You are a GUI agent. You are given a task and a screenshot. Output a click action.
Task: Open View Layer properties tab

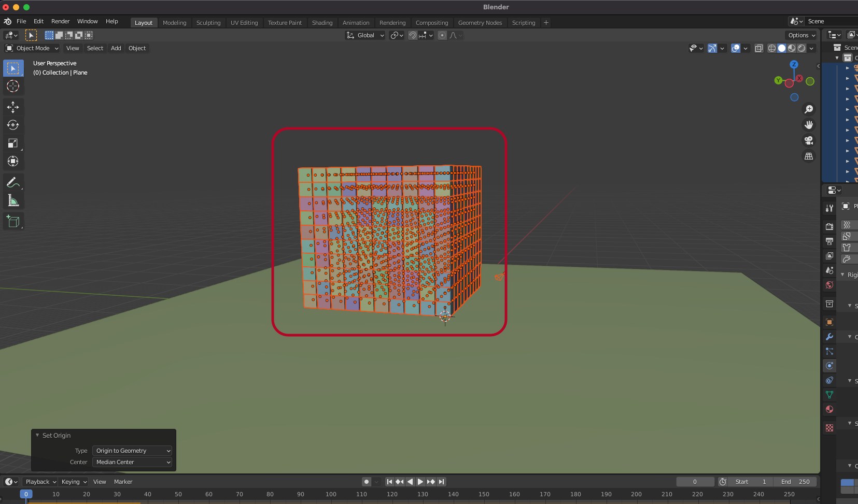coord(829,255)
